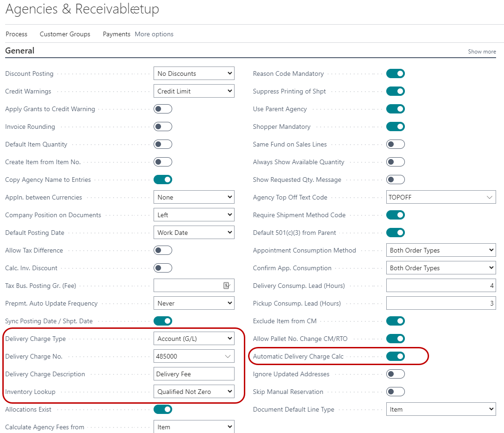
Task: Open Inventory Lookup dropdown
Action: [x=194, y=392]
